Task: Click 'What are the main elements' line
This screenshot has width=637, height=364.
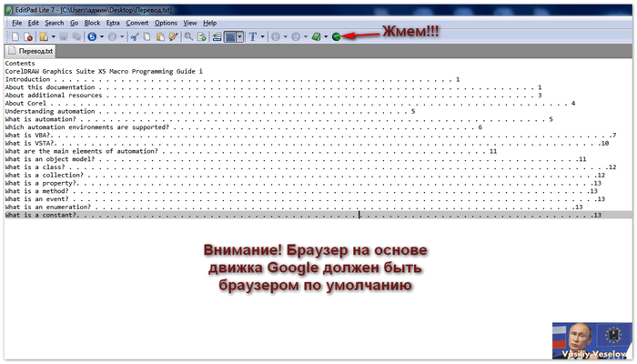Action: [251, 151]
